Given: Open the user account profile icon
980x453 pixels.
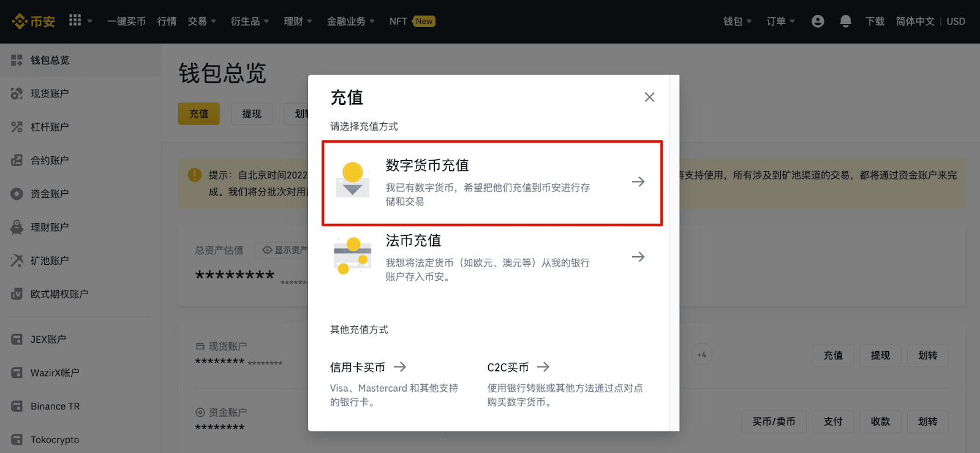Looking at the screenshot, I should [818, 21].
